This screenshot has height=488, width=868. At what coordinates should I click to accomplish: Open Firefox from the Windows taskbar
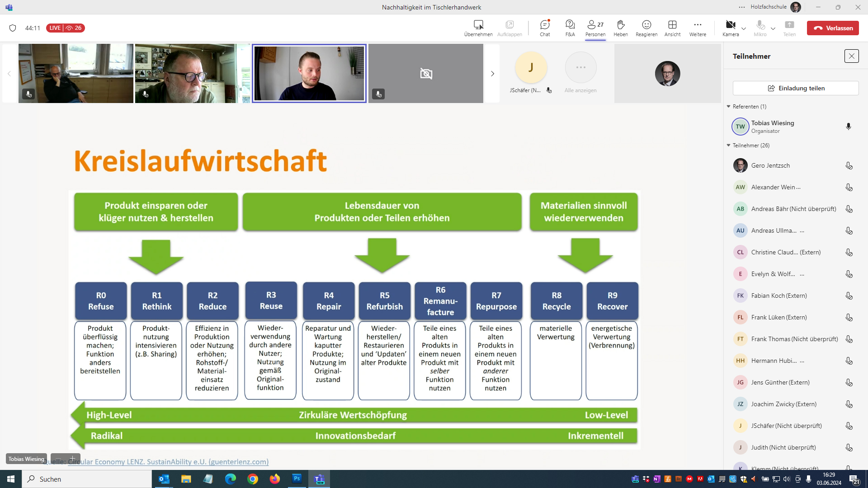[274, 479]
